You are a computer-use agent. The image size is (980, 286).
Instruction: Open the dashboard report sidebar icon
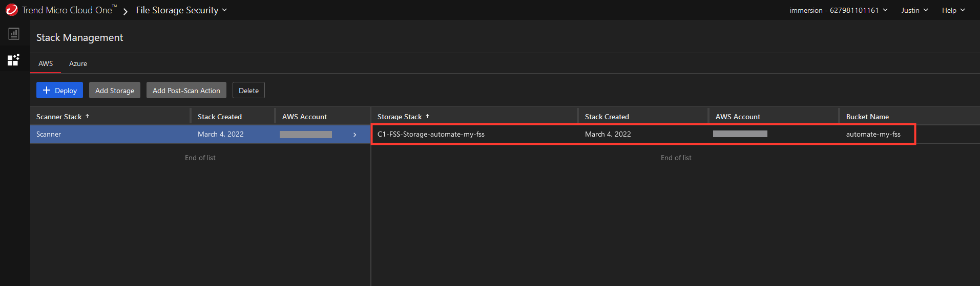tap(14, 34)
